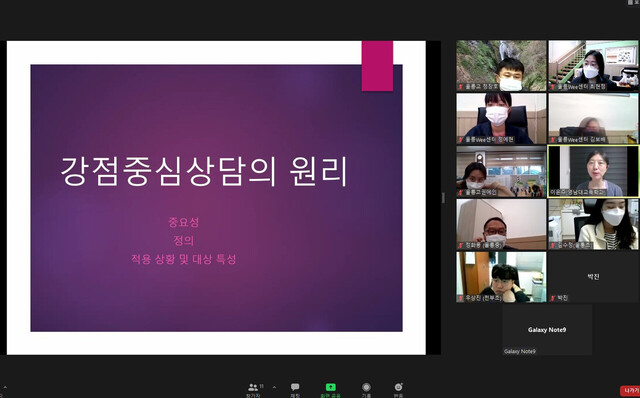Click muted mic icon on waterfall-background tile

click(461, 87)
